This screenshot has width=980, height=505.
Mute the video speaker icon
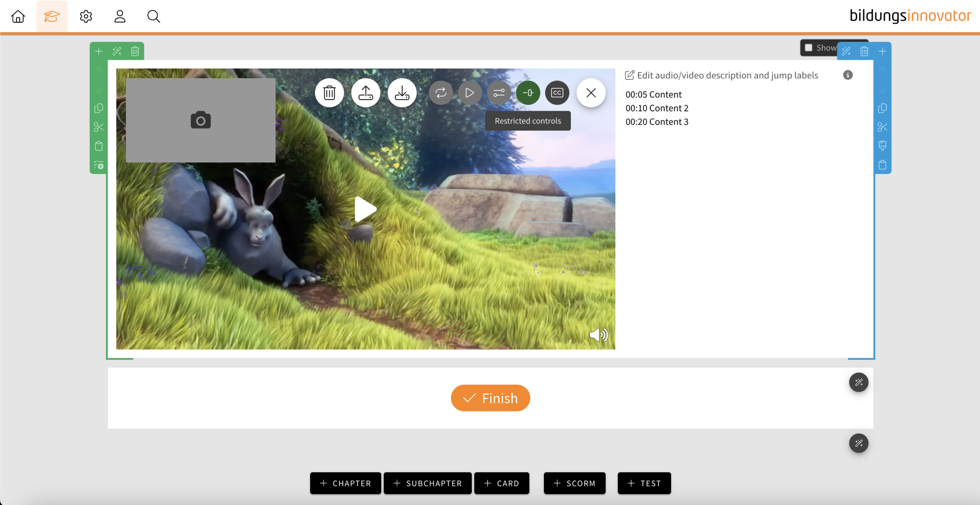coord(599,335)
